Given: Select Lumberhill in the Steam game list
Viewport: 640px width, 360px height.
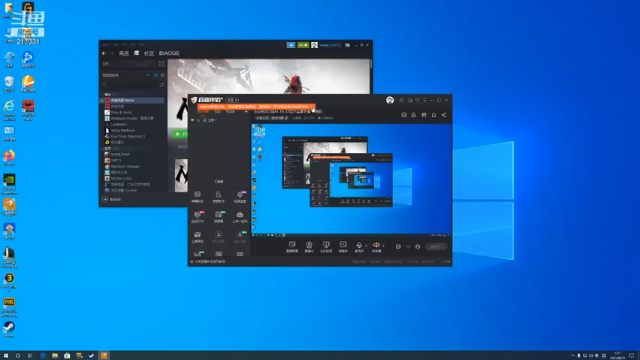Looking at the screenshot, I should [116, 124].
